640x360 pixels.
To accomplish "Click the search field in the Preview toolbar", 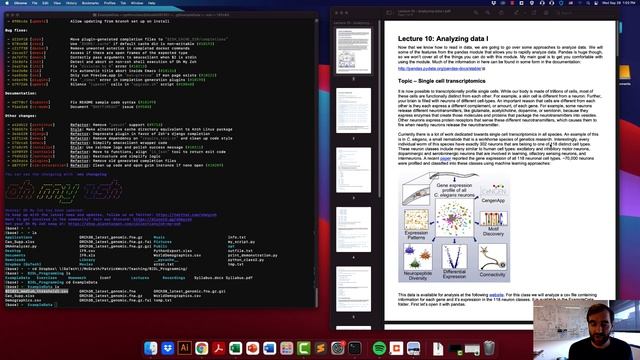I will pyautogui.click(x=580, y=13).
